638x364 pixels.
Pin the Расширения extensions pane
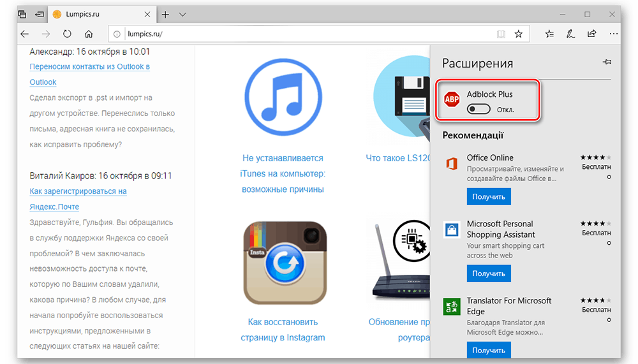pos(607,62)
